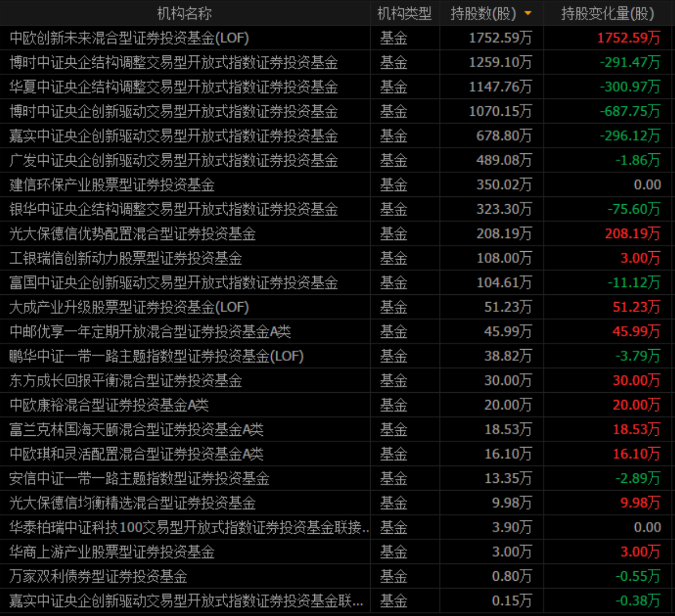
Task: Click red change value 1752.59万
Action: click(x=629, y=38)
